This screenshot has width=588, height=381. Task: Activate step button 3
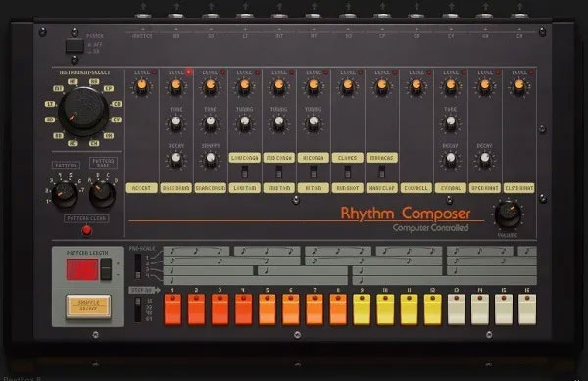click(220, 310)
